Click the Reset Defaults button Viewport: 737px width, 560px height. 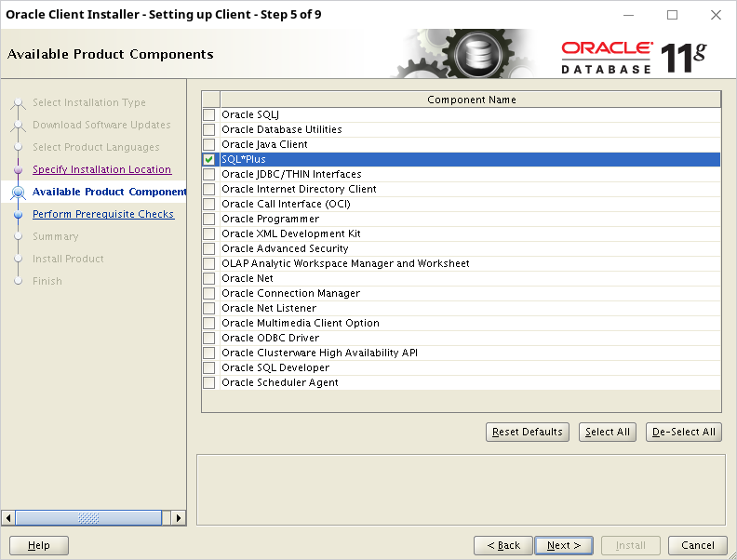pyautogui.click(x=528, y=433)
